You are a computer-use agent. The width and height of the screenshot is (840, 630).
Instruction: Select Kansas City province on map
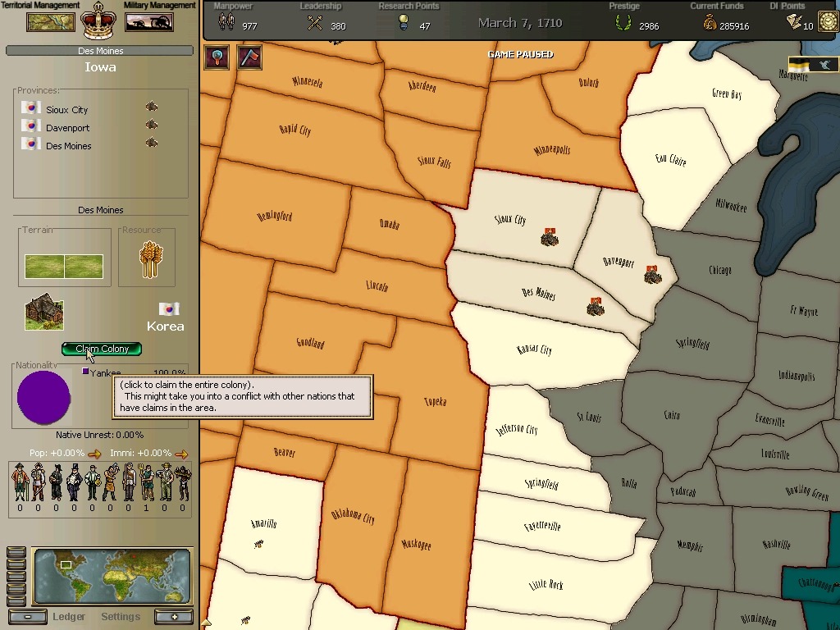534,349
